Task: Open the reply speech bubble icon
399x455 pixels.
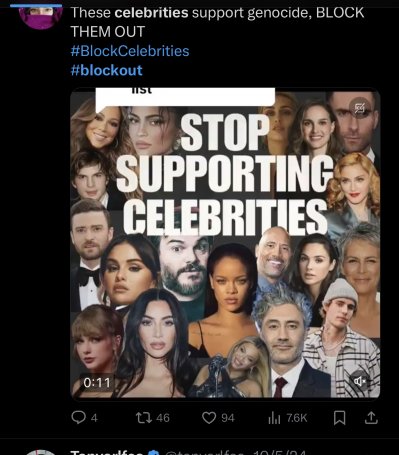Action: click(x=78, y=417)
